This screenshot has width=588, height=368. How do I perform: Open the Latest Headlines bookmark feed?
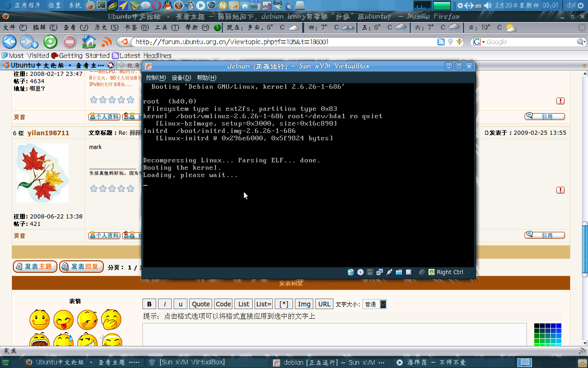(142, 56)
